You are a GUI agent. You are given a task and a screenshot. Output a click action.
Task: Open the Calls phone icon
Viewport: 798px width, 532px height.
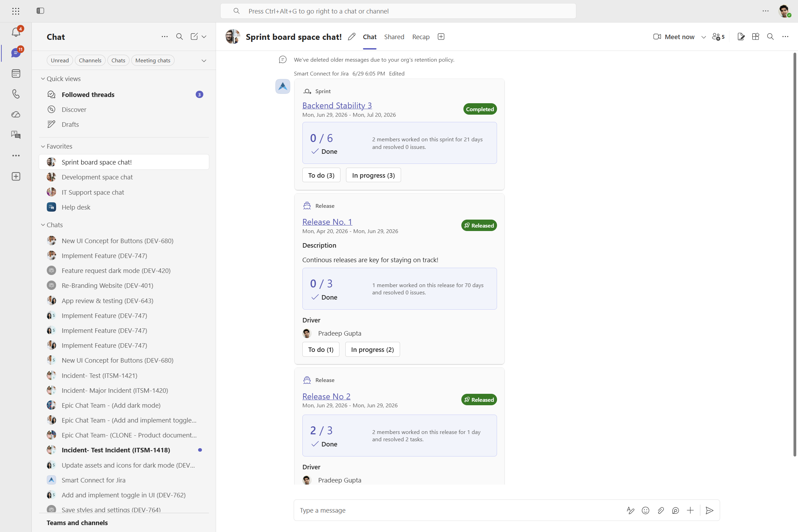16,94
